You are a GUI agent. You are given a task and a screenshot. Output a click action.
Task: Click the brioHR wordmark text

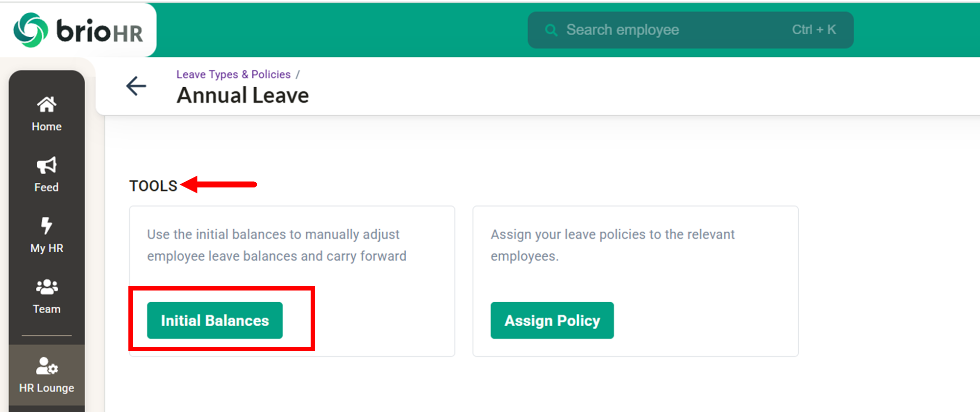coord(100,31)
